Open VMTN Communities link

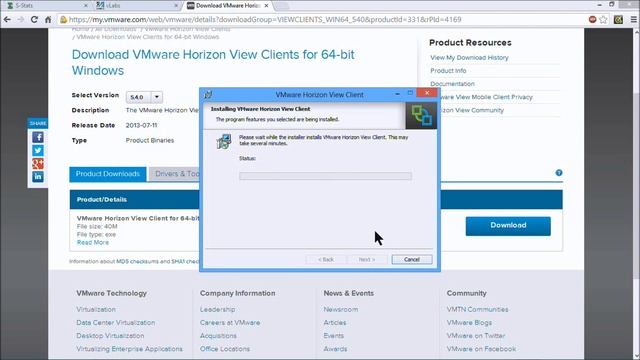(477, 309)
